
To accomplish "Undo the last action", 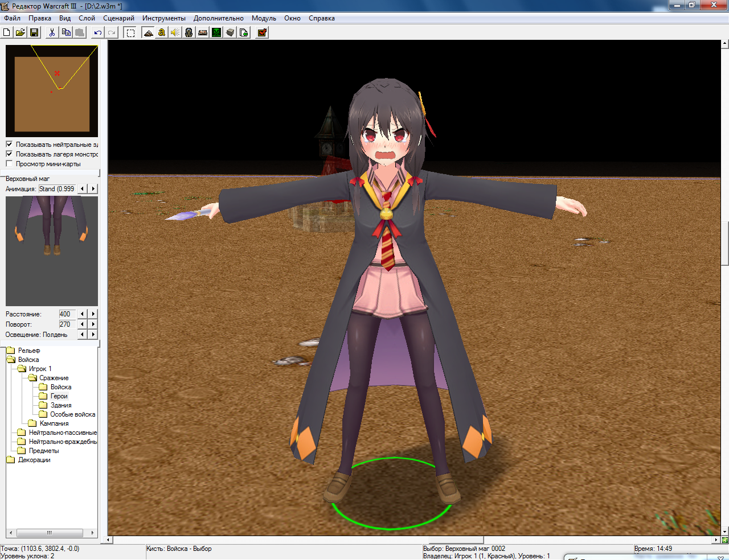I will (98, 32).
